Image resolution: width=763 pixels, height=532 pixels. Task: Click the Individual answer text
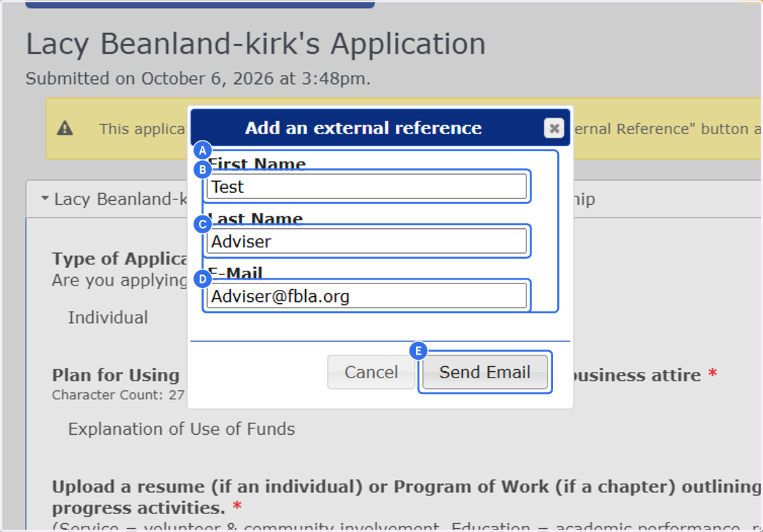click(x=108, y=318)
